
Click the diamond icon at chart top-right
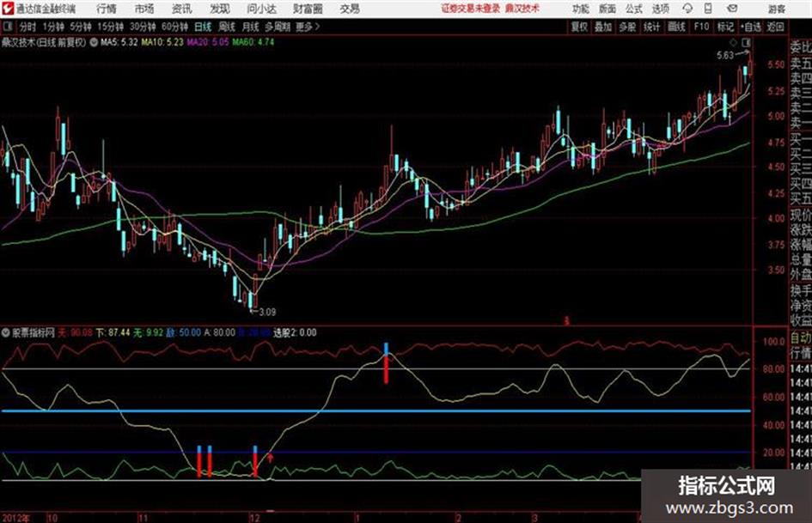(733, 42)
